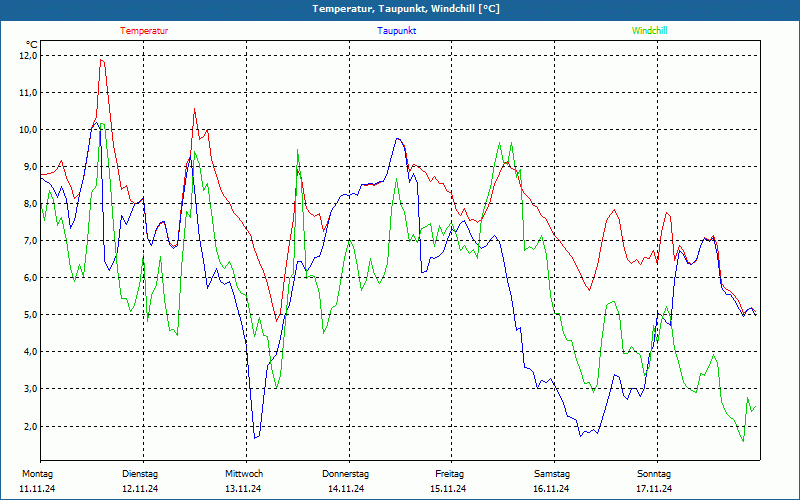This screenshot has height=500, width=800.
Task: Click the '16.11.24' date label
Action: pos(551,489)
